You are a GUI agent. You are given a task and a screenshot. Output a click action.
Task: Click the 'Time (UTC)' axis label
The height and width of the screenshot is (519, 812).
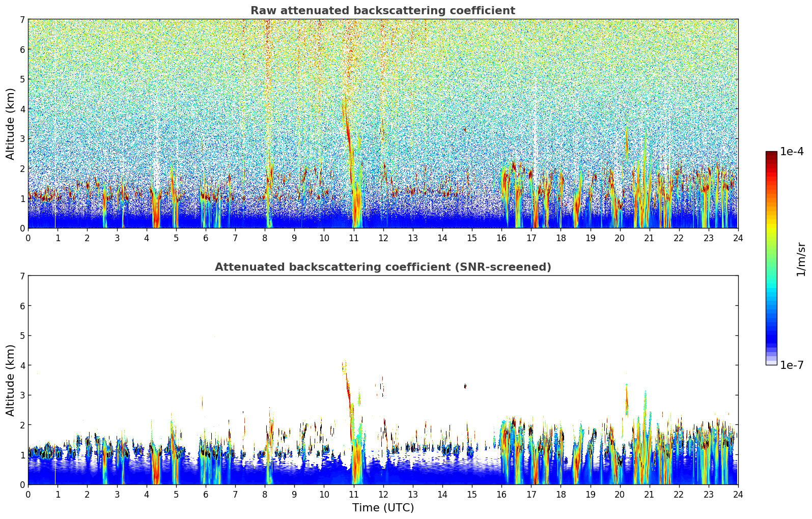click(x=383, y=508)
